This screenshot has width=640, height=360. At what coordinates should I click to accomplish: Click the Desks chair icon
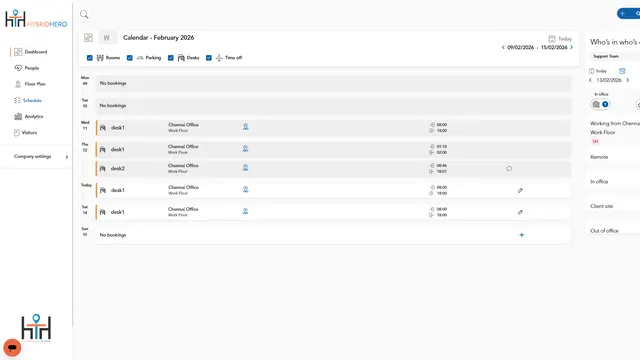[x=181, y=58]
